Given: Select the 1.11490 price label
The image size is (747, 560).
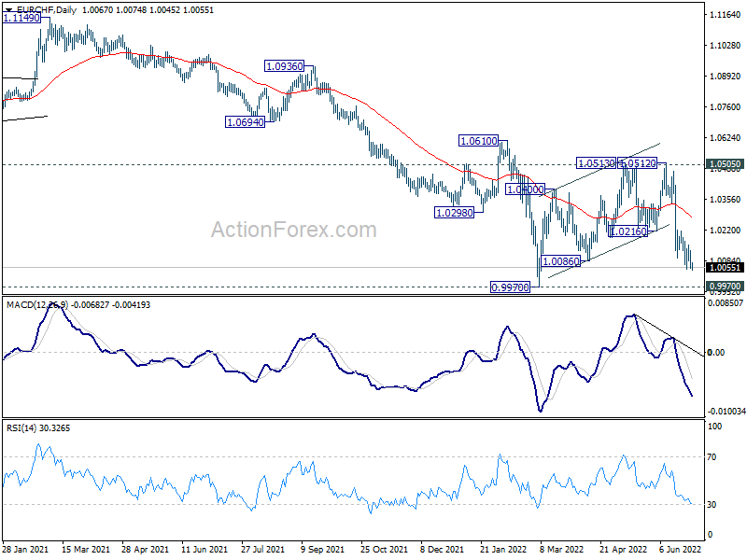Looking at the screenshot, I should 21,18.
